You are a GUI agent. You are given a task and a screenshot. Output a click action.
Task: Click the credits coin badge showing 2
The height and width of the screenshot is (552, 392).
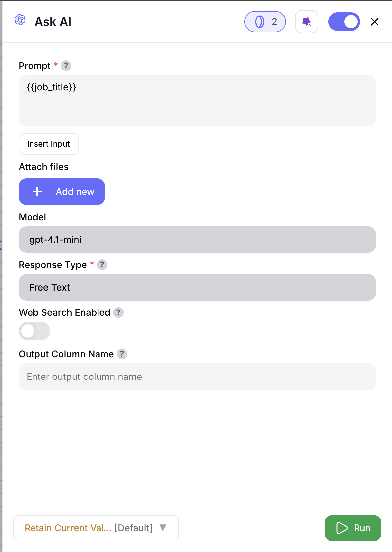pos(265,21)
